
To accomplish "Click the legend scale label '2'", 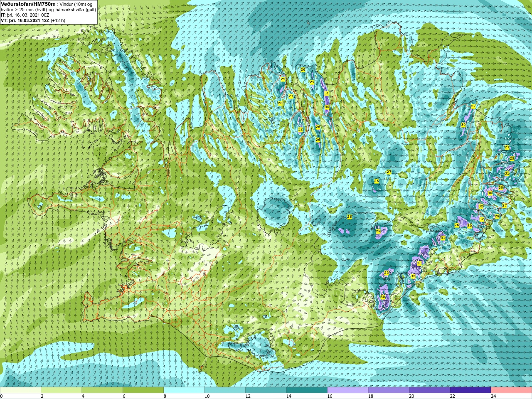I will coord(42,396).
